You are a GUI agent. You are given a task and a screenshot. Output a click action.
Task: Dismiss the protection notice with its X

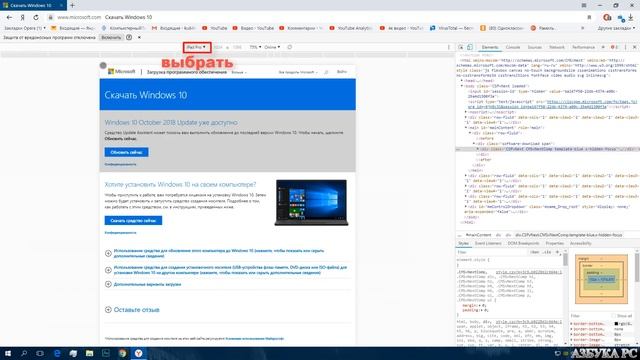(x=139, y=37)
